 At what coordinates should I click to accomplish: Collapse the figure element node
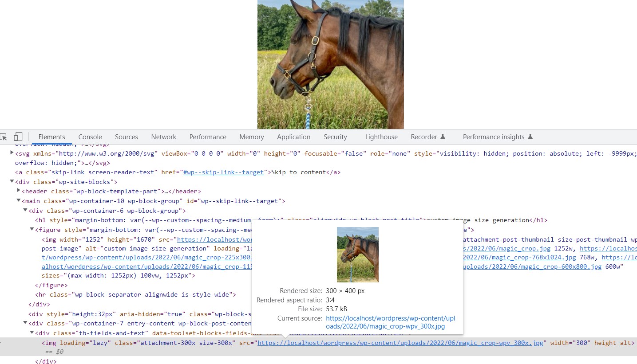click(32, 230)
